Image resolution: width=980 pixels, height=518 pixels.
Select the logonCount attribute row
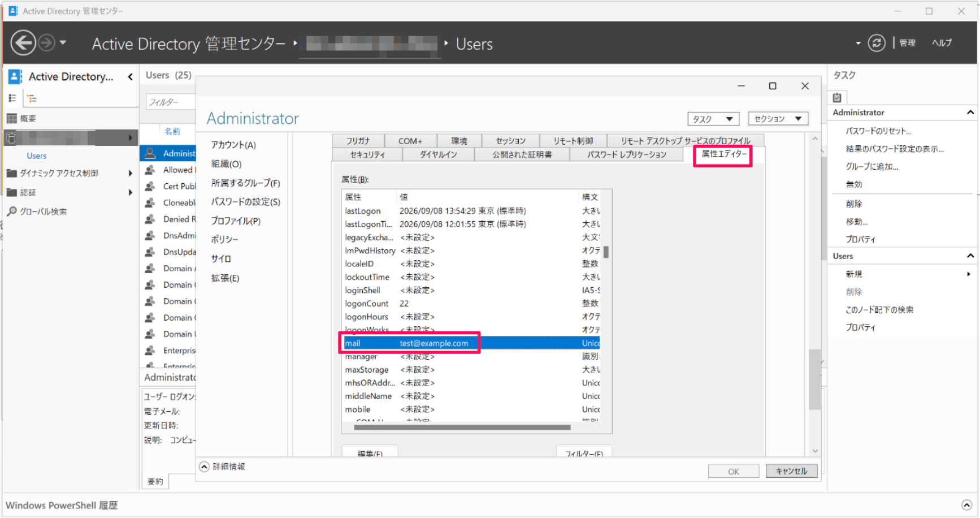[x=471, y=304]
